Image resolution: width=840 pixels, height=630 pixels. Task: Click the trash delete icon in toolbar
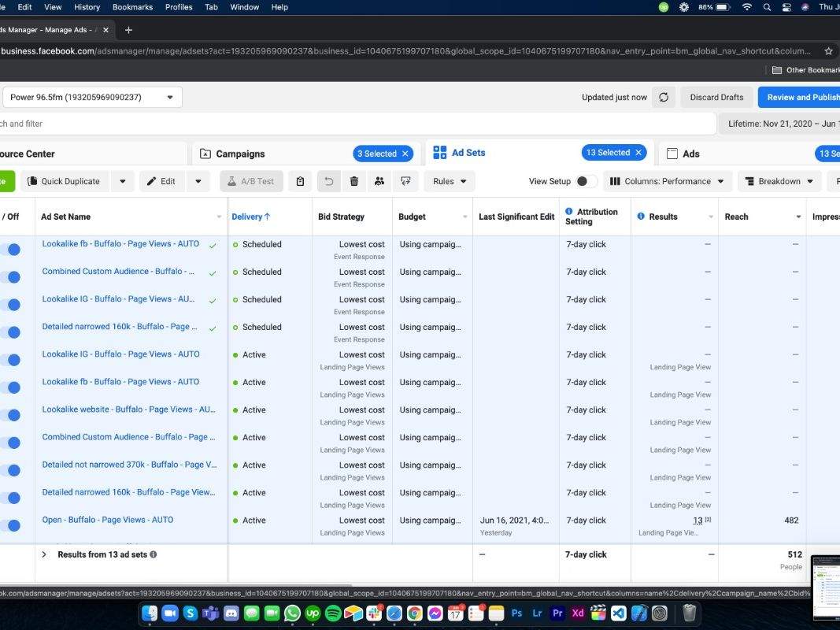click(354, 182)
